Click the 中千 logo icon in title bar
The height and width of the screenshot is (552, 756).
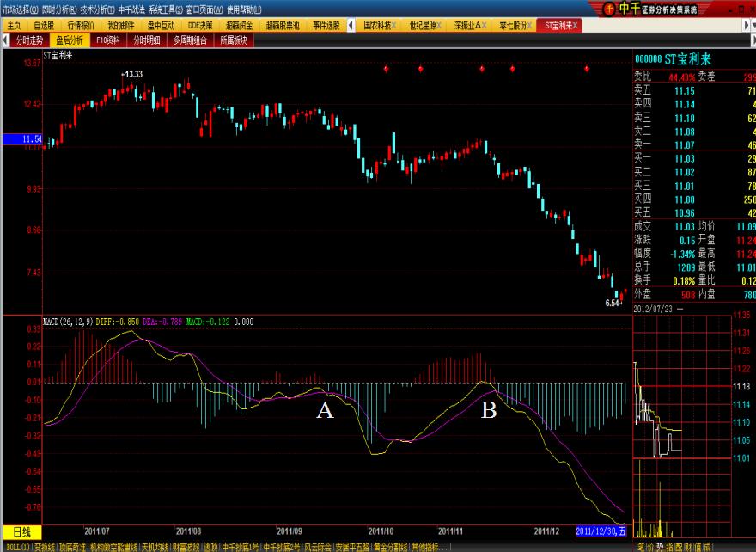(x=609, y=9)
